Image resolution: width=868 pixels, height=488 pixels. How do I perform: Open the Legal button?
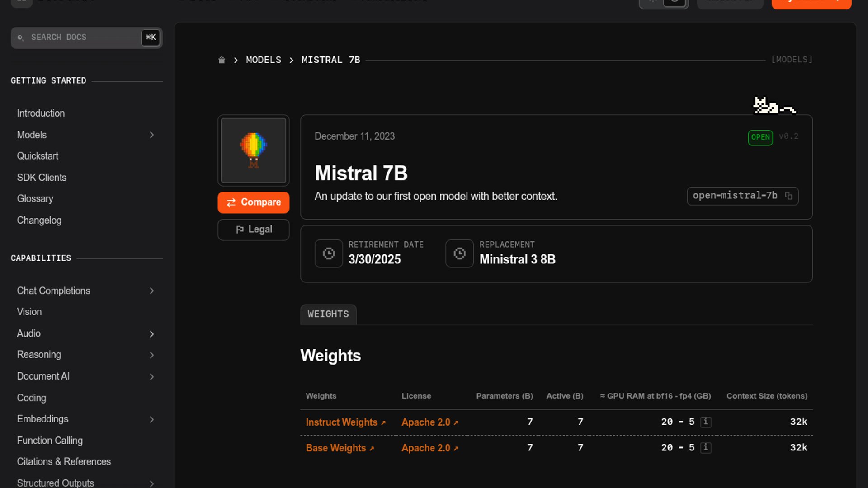click(254, 230)
